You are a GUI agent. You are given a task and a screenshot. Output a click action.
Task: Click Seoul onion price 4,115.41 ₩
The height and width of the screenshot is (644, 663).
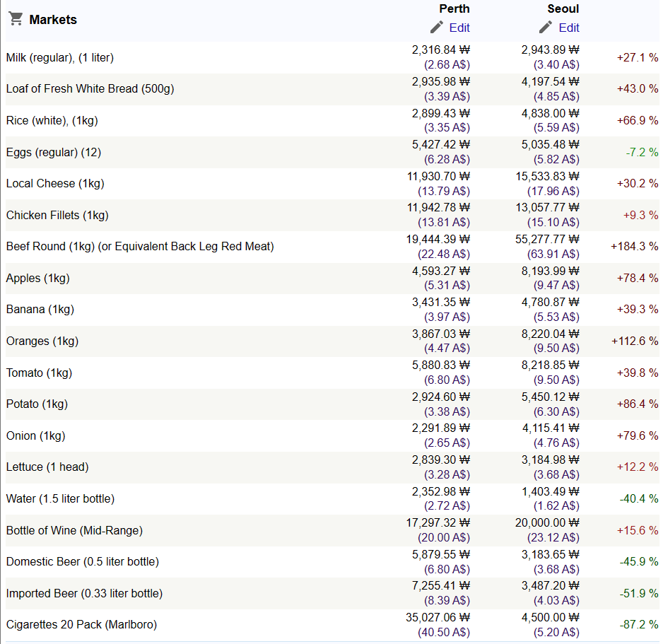point(550,428)
